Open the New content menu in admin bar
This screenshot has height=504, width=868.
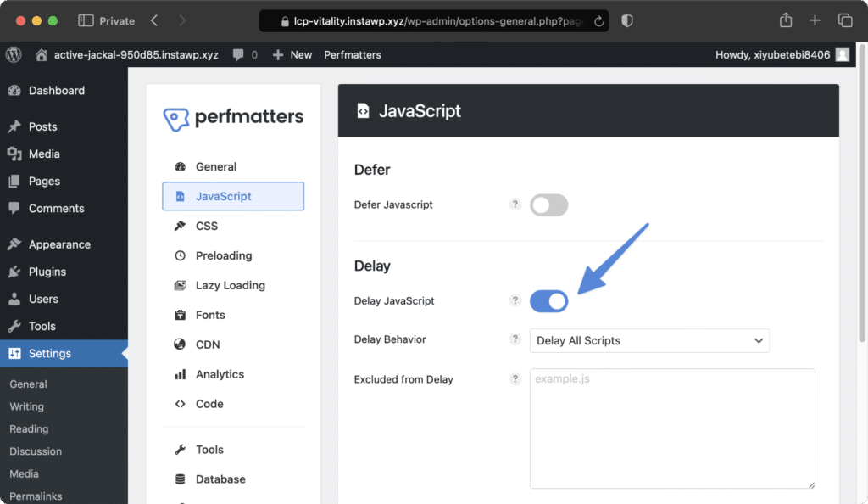292,54
